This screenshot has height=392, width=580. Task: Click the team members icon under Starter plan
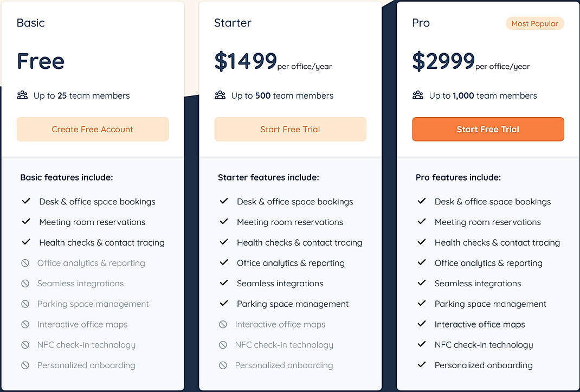click(220, 95)
